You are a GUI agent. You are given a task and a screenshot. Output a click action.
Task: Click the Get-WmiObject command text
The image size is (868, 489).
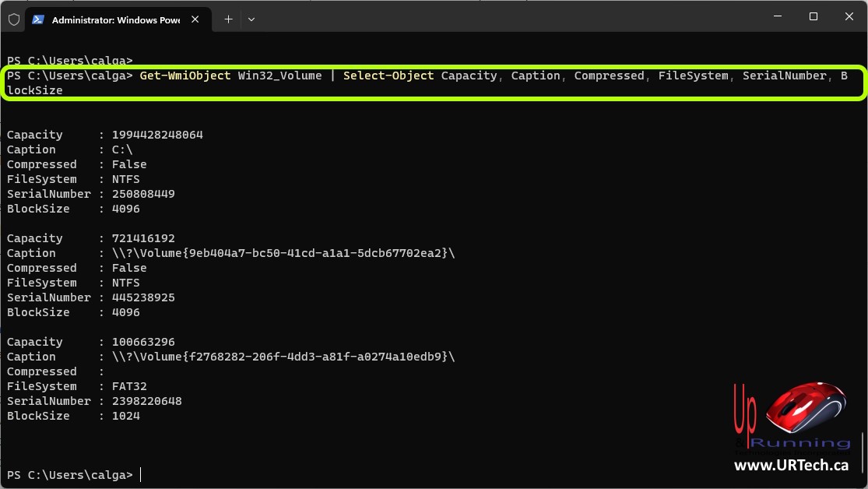click(185, 76)
